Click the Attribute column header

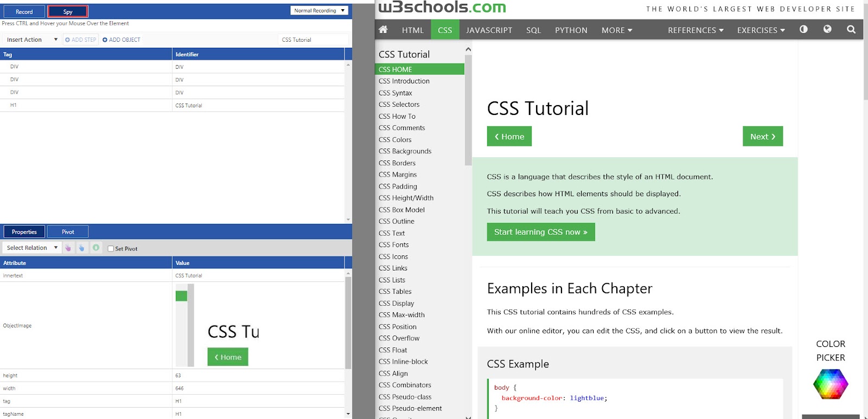(x=86, y=263)
